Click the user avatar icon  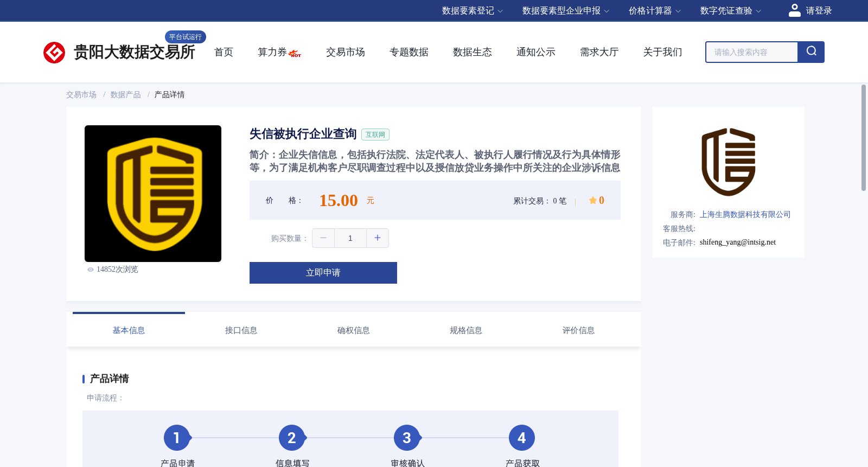click(795, 10)
